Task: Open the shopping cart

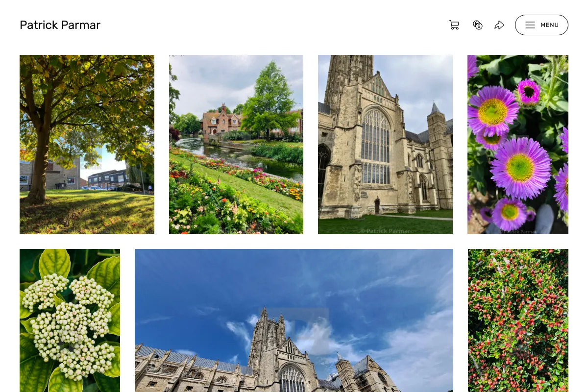Action: pyautogui.click(x=454, y=25)
